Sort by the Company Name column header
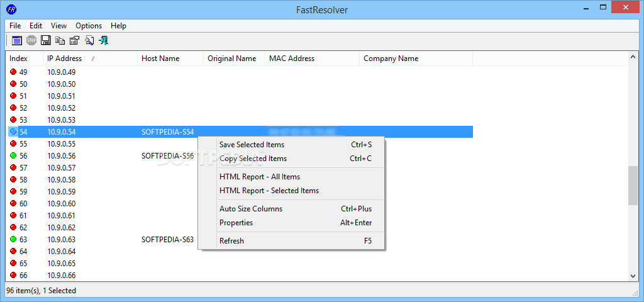The image size is (644, 302). [416, 59]
